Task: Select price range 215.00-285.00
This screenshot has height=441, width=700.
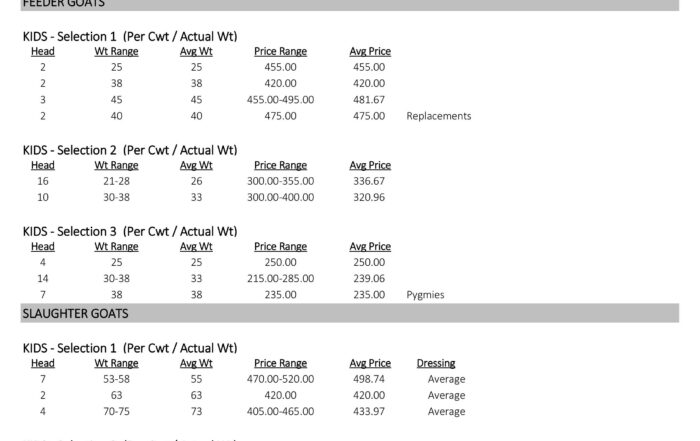Action: [280, 278]
